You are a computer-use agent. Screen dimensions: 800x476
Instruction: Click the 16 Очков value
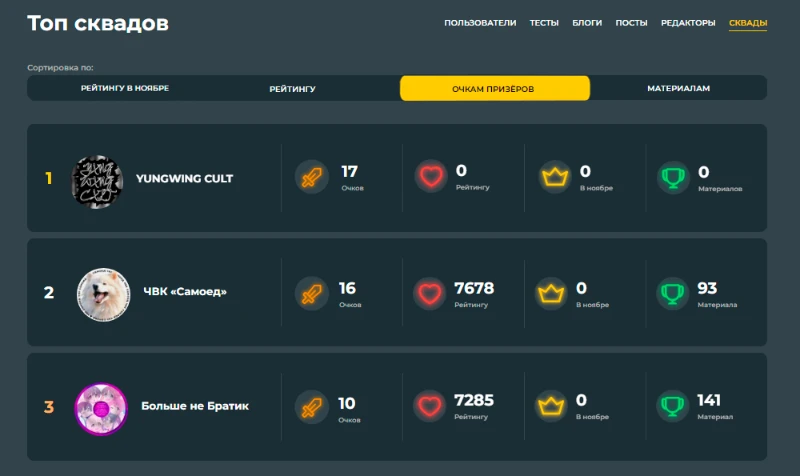coord(347,288)
